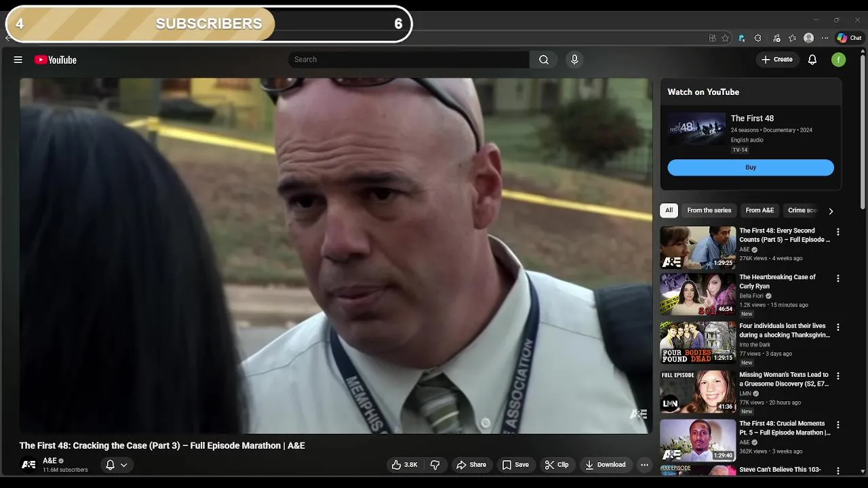Open Crucial Moments Pt. 5 thumbnail
Image resolution: width=868 pixels, height=488 pixels.
coord(698,441)
